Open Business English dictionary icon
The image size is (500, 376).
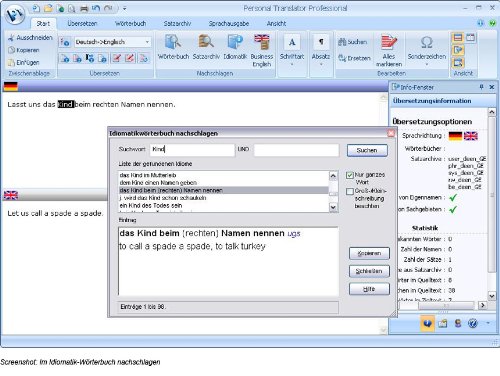[x=262, y=50]
